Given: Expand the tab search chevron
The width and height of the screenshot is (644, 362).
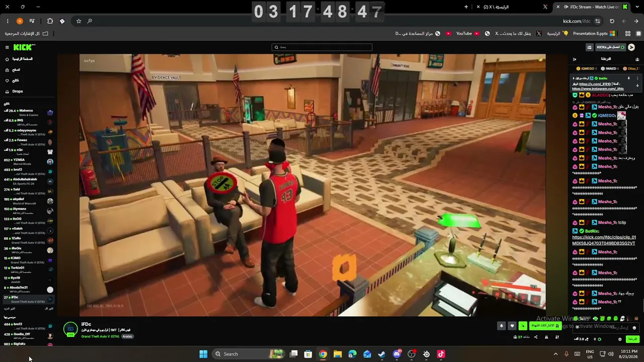Looking at the screenshot, I should tap(636, 7).
